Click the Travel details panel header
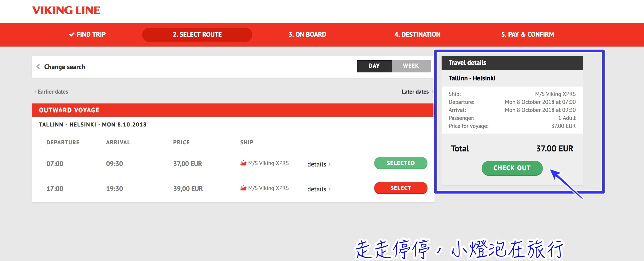 click(512, 63)
